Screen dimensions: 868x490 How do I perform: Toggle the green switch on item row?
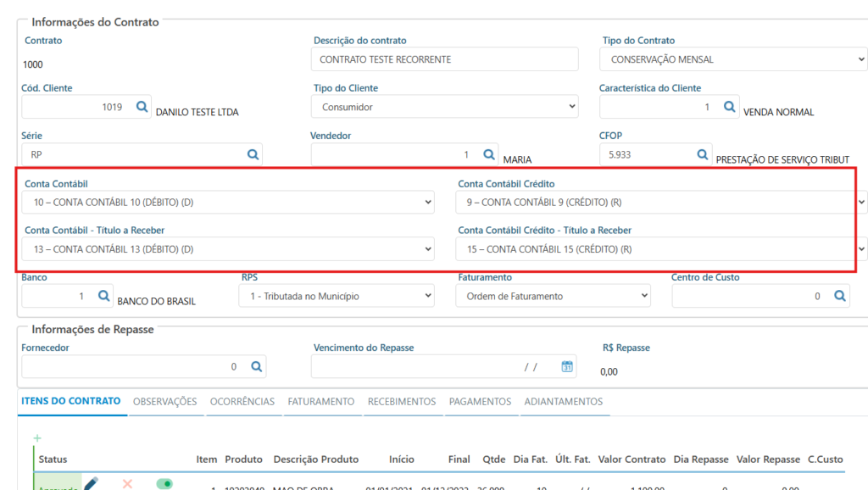pyautogui.click(x=164, y=483)
